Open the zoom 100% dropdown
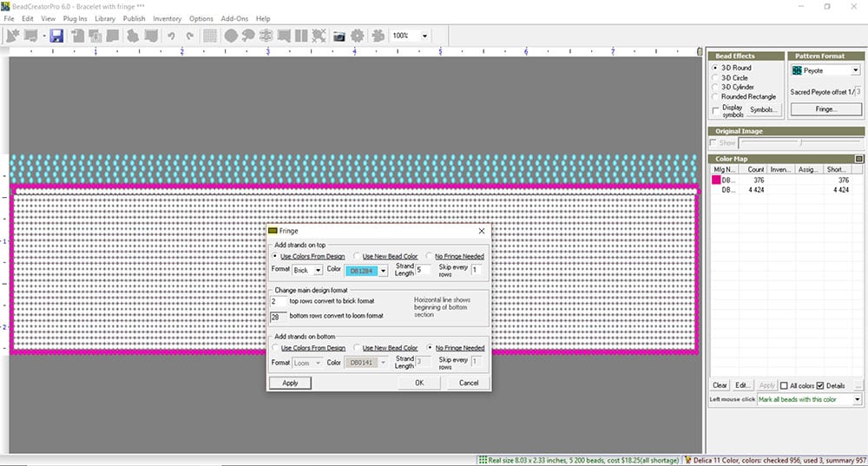The width and height of the screenshot is (868, 466). [424, 36]
